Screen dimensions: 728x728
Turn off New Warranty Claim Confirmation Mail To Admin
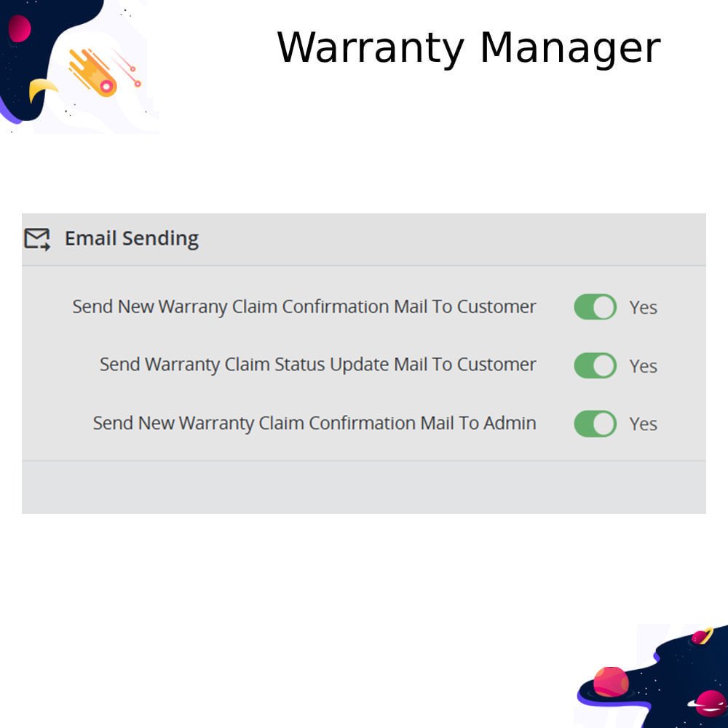click(x=595, y=424)
